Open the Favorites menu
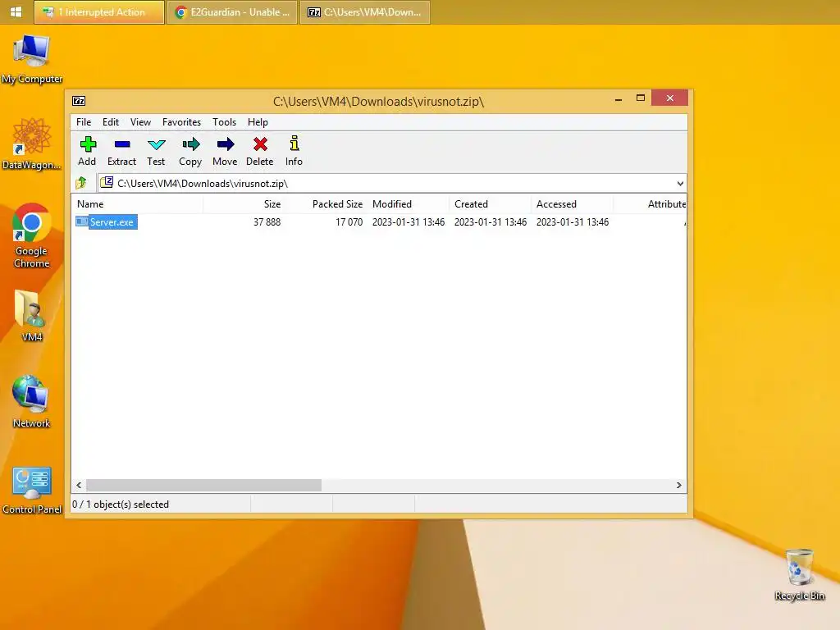 point(181,122)
